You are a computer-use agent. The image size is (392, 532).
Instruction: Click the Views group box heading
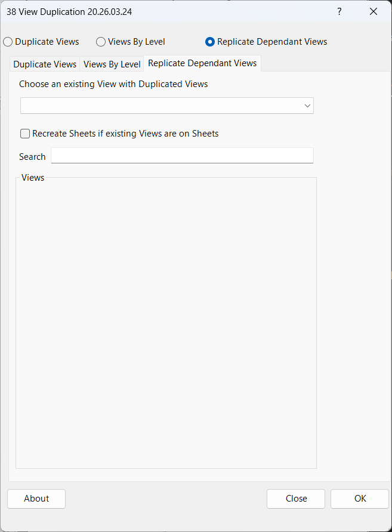click(x=33, y=178)
